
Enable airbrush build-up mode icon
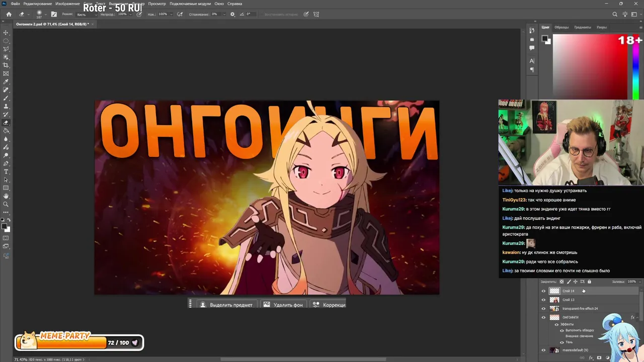click(179, 14)
